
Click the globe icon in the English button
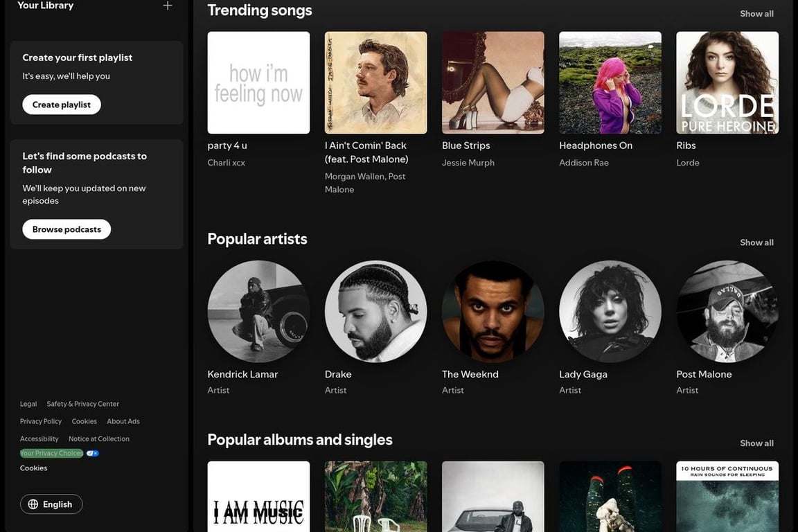(x=33, y=504)
